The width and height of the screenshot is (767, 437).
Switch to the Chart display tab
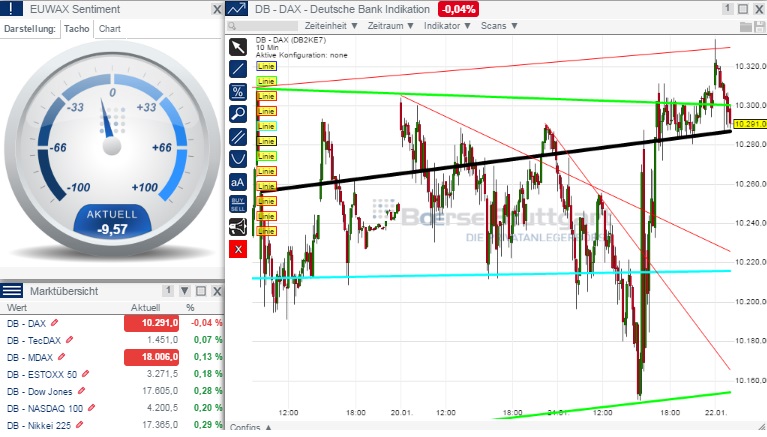point(110,29)
